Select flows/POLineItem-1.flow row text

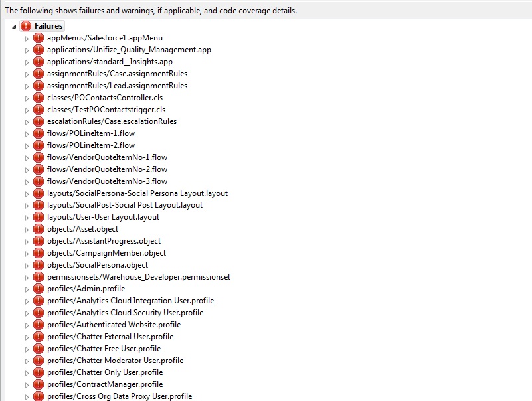tap(91, 133)
